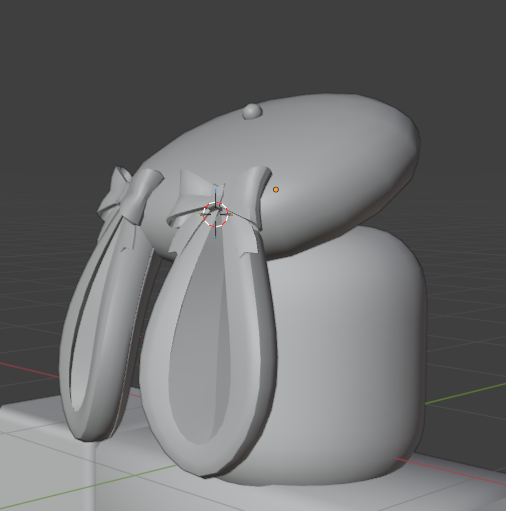Viewport: 506px width, 511px height.
Task: Click the red-white 3D cursor circle
Action: [x=216, y=214]
